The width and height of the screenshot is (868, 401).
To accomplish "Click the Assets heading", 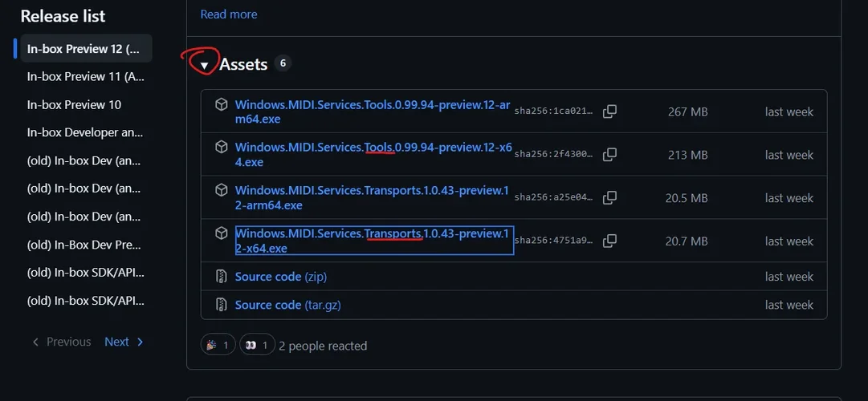I will 243,64.
